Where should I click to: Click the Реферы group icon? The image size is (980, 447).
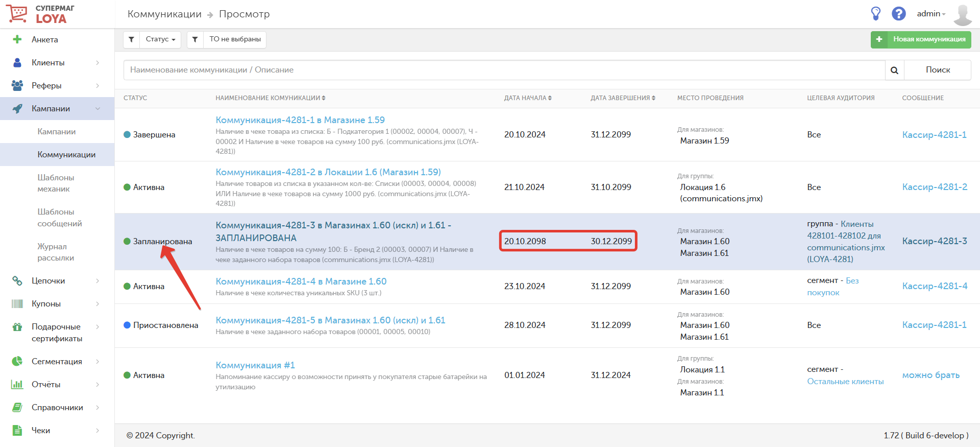[x=17, y=85]
